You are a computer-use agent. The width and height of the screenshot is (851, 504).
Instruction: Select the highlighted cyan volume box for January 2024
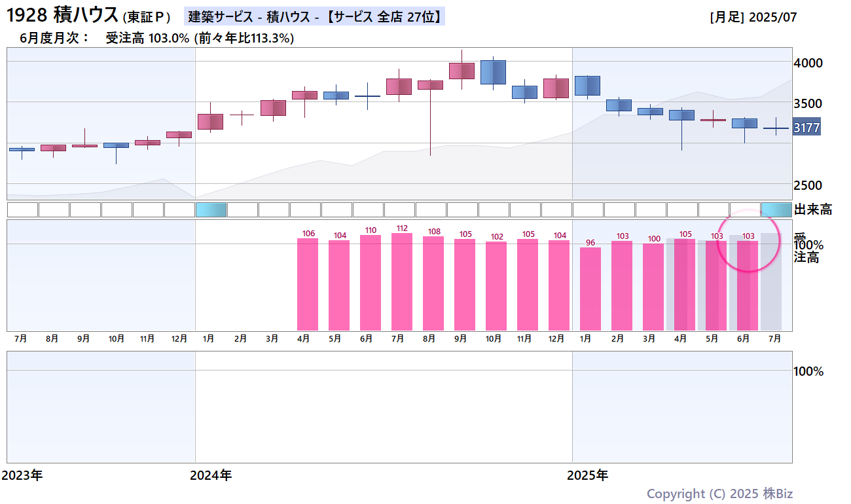[x=211, y=209]
